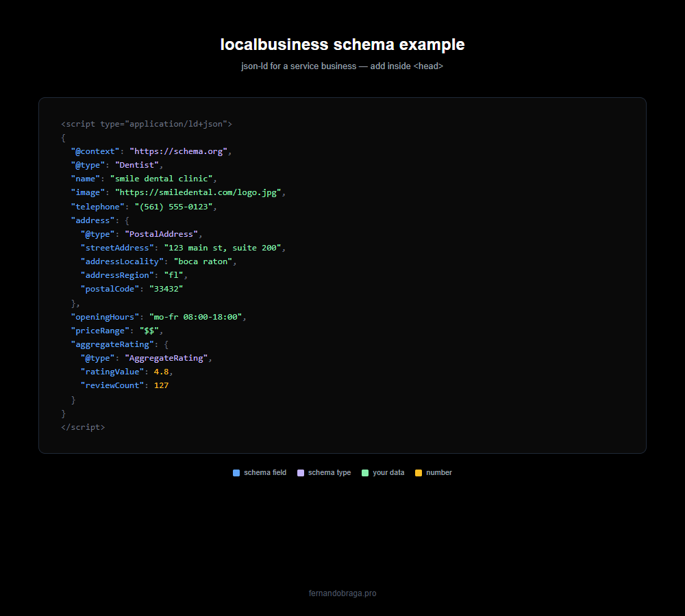Click the "openingHours" key

click(x=105, y=317)
